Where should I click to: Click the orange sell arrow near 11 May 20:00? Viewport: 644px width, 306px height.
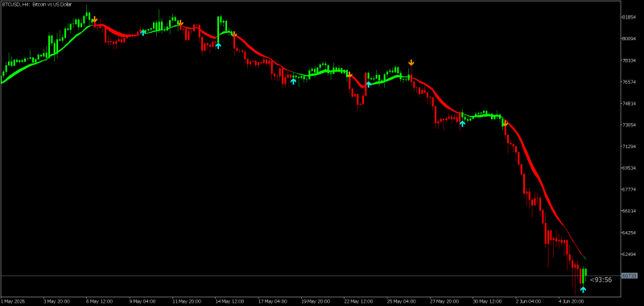(180, 24)
